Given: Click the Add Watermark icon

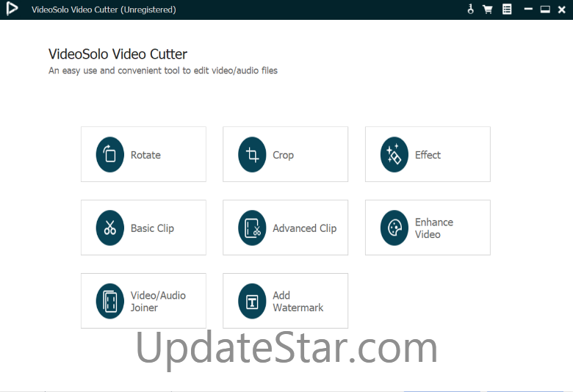Looking at the screenshot, I should click(252, 301).
